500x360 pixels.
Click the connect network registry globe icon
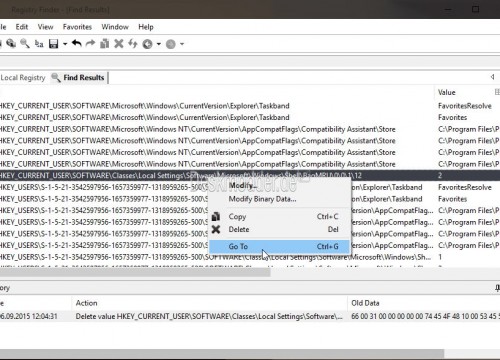click(x=11, y=44)
